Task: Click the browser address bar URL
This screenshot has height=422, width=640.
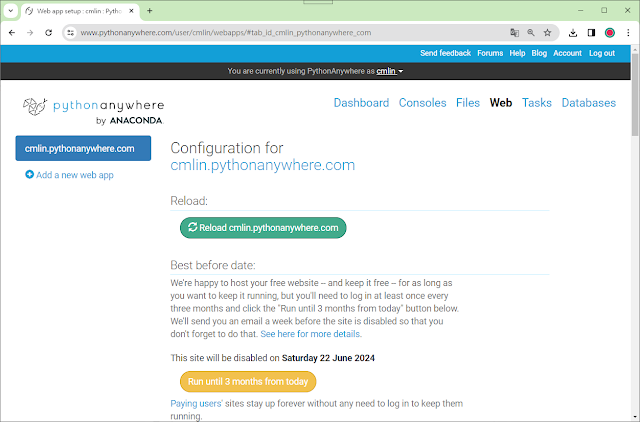Action: tap(226, 33)
